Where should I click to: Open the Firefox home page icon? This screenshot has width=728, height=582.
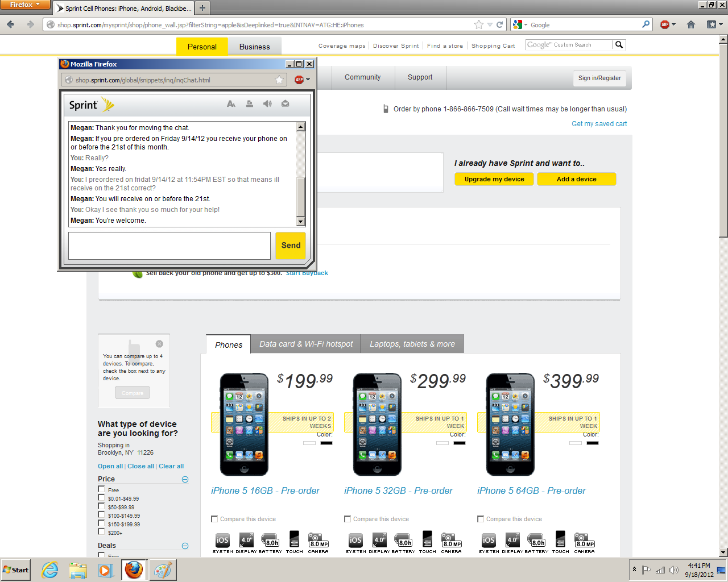coord(691,24)
